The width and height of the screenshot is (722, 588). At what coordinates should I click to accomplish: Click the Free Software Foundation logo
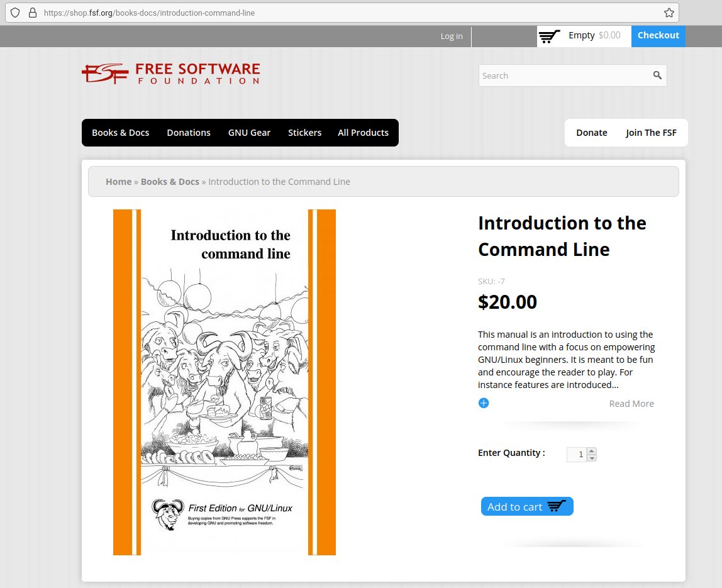[170, 73]
